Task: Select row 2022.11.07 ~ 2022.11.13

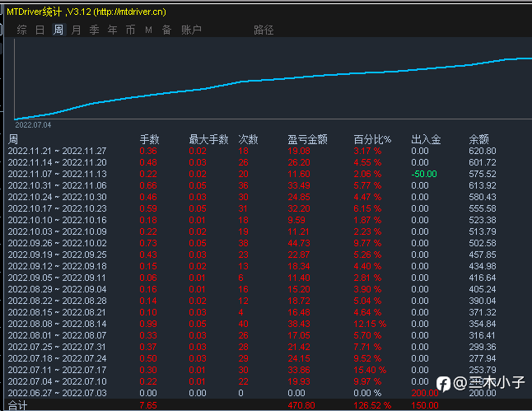Action: coord(252,174)
